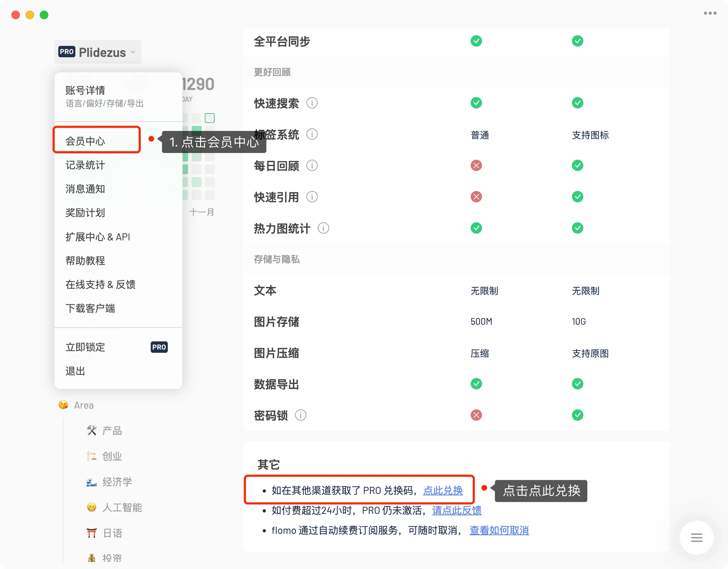Click the 存储与隐私 section header
This screenshot has width=728, height=569.
click(277, 259)
